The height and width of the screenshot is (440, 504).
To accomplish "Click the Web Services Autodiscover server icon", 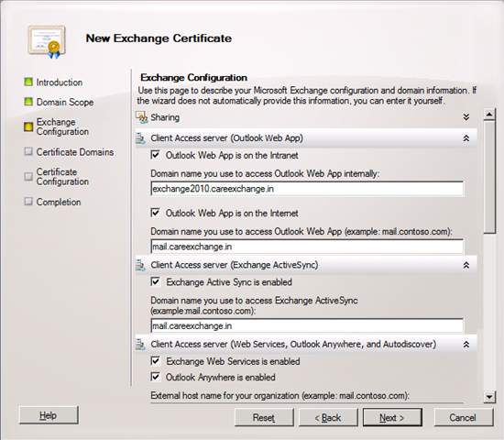I will (x=140, y=345).
